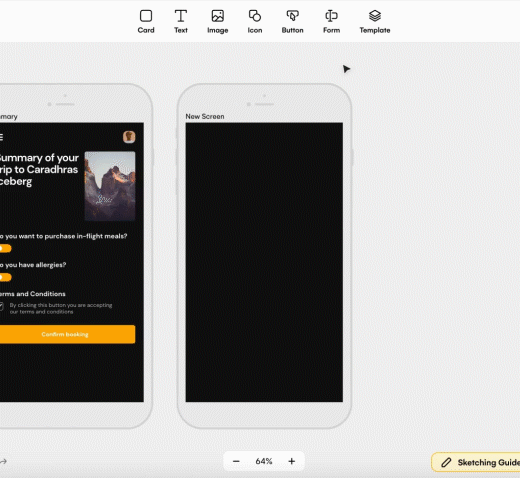Image resolution: width=520 pixels, height=478 pixels.
Task: Toggle the in-flight meals switch
Action: click(x=5, y=248)
